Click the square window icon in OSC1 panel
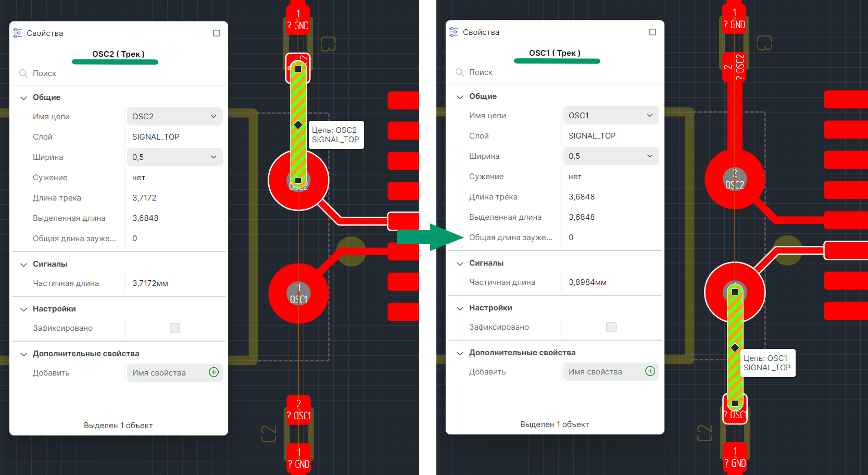This screenshot has width=868, height=475. coord(652,32)
